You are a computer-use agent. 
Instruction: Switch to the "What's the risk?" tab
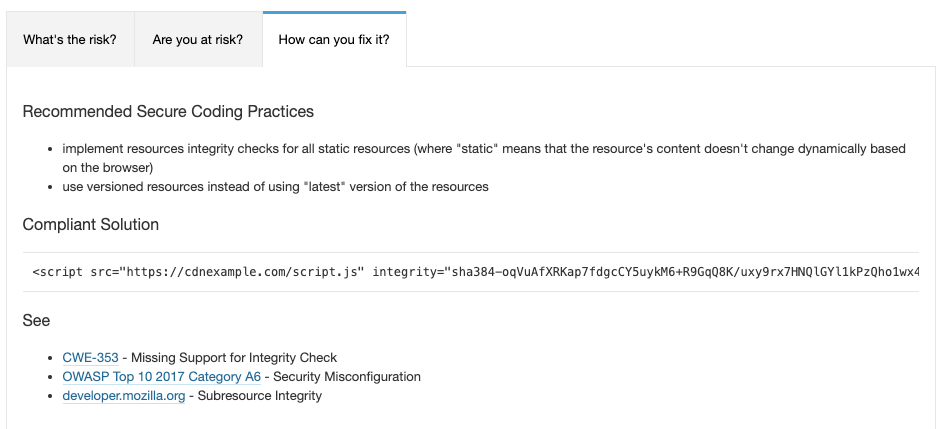pyautogui.click(x=70, y=40)
